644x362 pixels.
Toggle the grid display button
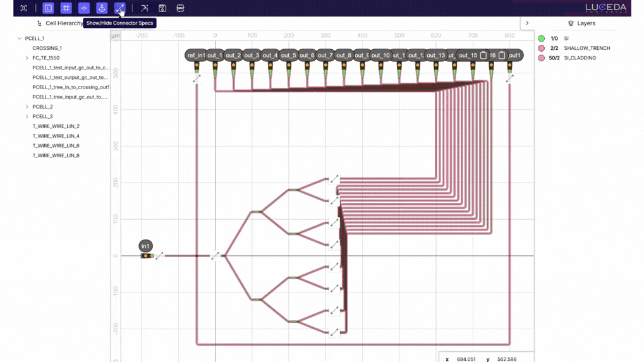coord(66,8)
